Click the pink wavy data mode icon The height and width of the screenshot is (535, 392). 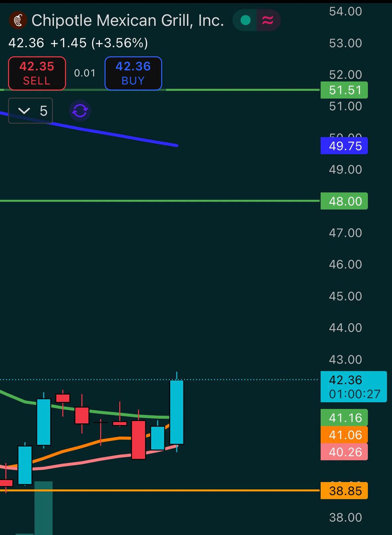[x=268, y=21]
